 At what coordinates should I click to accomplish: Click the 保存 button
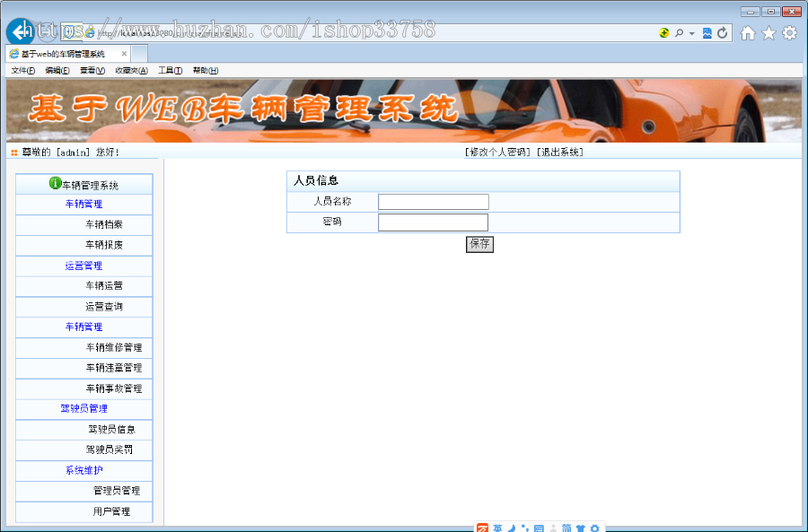(x=479, y=243)
